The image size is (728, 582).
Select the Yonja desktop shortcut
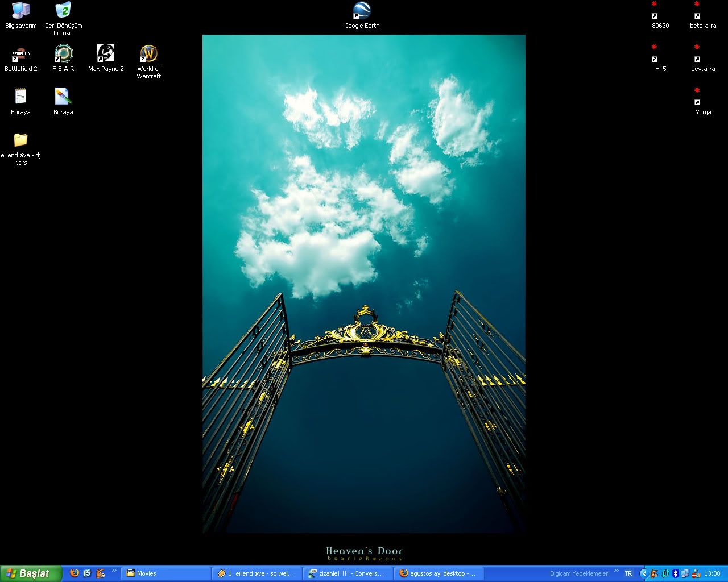703,102
